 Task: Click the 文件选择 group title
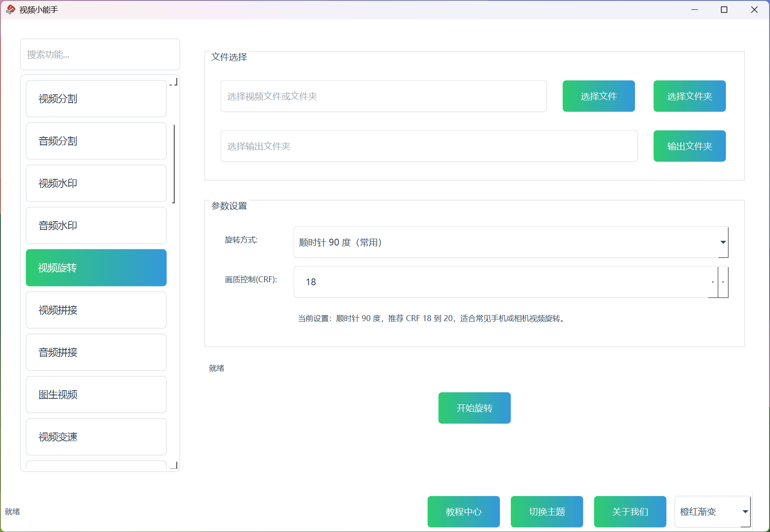pos(229,57)
